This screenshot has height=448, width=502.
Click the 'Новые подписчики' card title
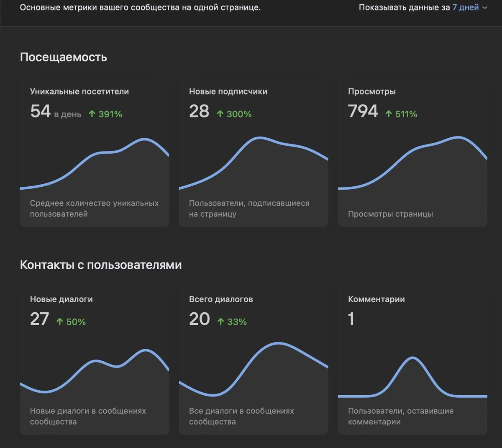pos(228,91)
